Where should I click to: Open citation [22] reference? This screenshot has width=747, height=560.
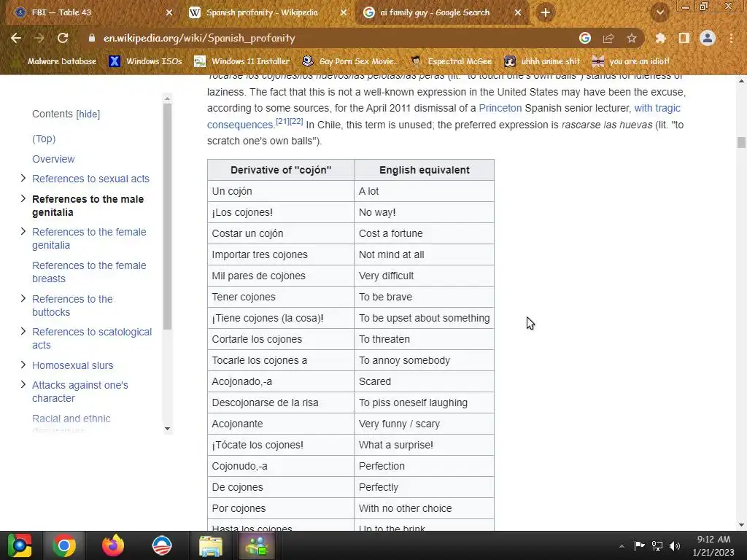click(x=296, y=122)
